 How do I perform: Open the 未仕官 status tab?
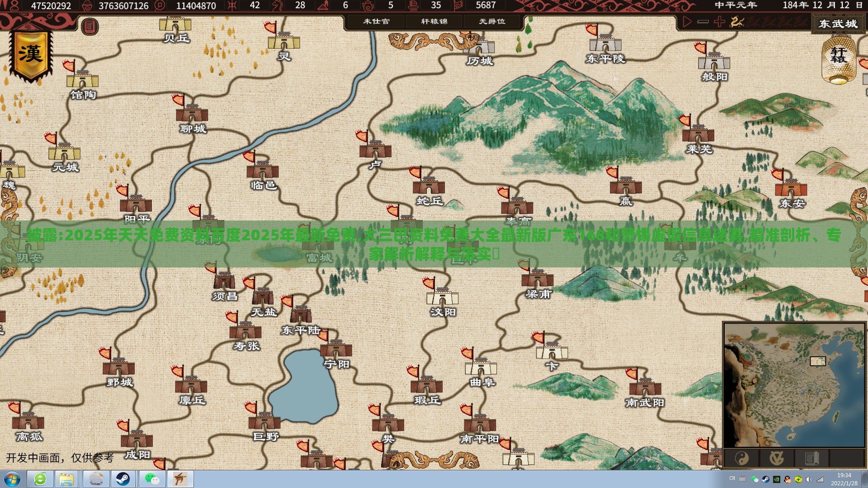[x=376, y=21]
